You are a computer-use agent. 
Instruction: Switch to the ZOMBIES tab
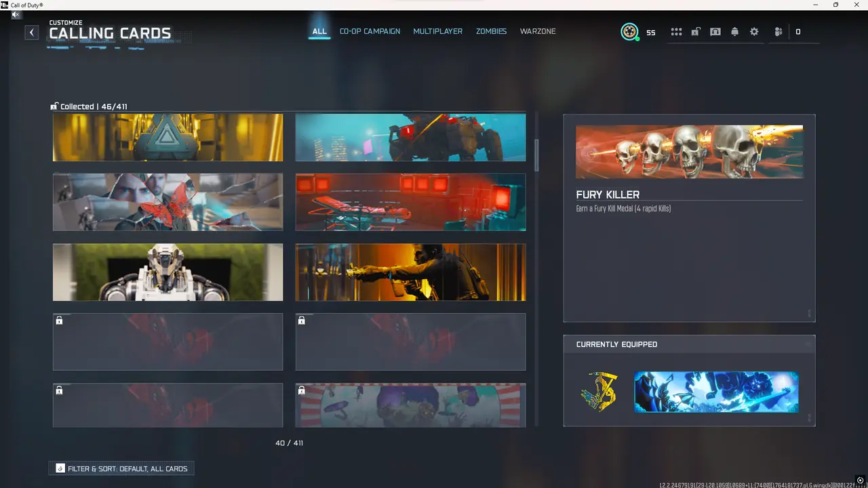tap(491, 31)
